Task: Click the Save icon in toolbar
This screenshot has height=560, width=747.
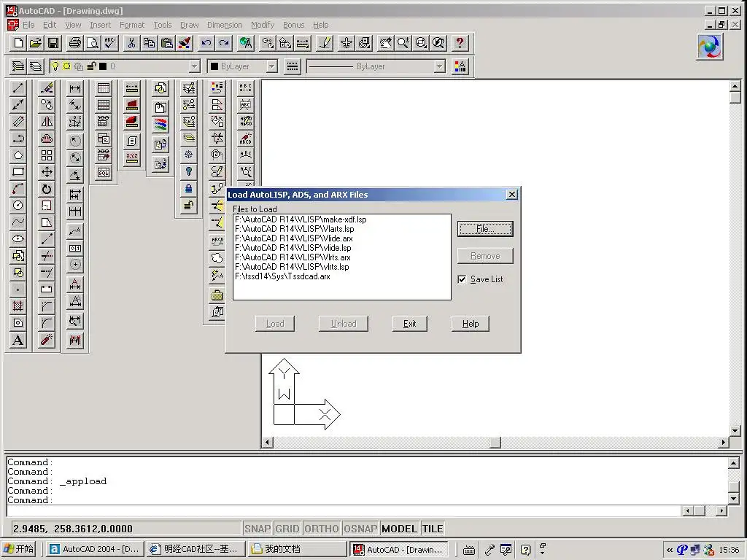Action: point(53,43)
